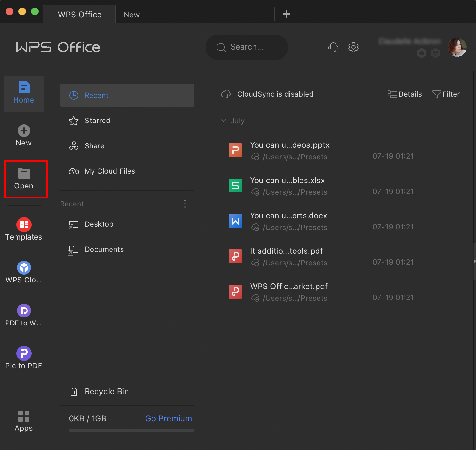
Task: Open the Filter options
Action: pyautogui.click(x=446, y=94)
